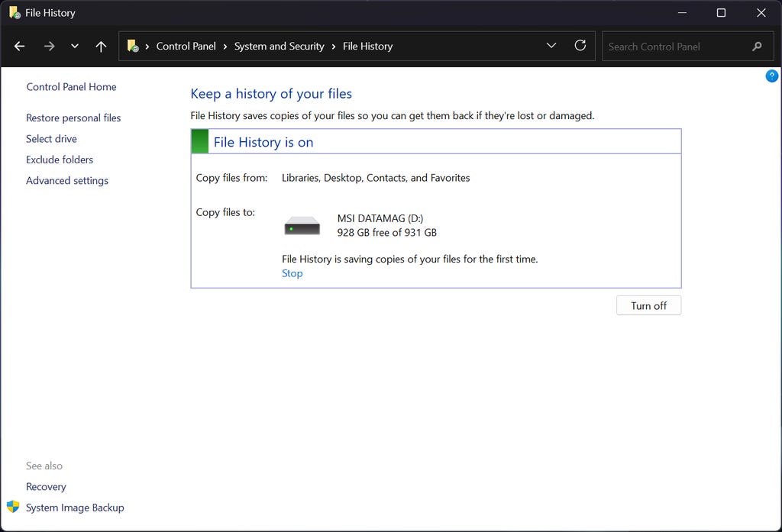
Task: Open Advanced settings link
Action: pyautogui.click(x=67, y=180)
